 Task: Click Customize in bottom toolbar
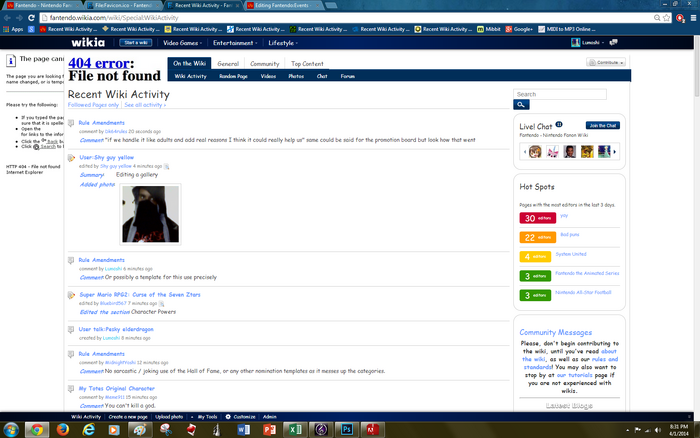(x=241, y=417)
